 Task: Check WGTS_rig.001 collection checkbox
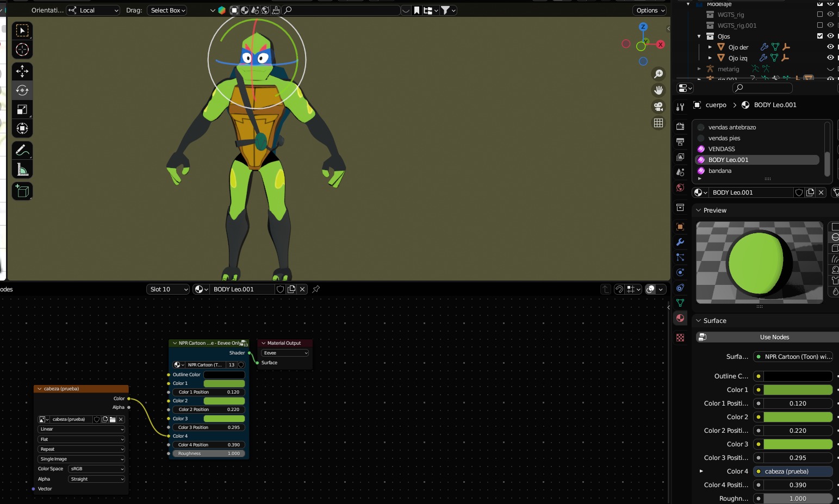(x=820, y=25)
